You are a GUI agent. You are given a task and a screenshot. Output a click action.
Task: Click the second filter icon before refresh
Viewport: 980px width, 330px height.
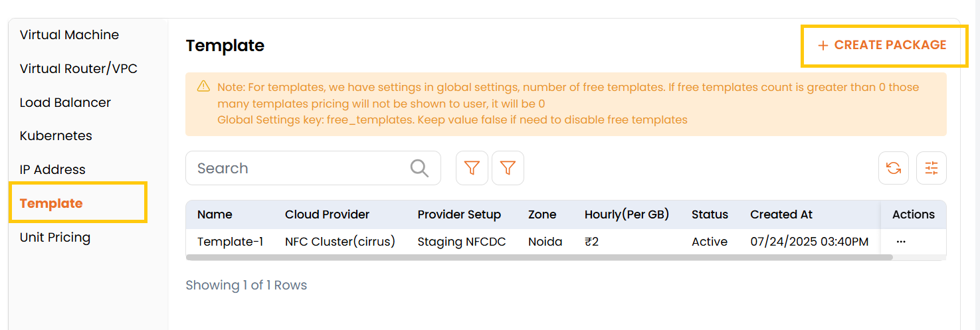(508, 168)
